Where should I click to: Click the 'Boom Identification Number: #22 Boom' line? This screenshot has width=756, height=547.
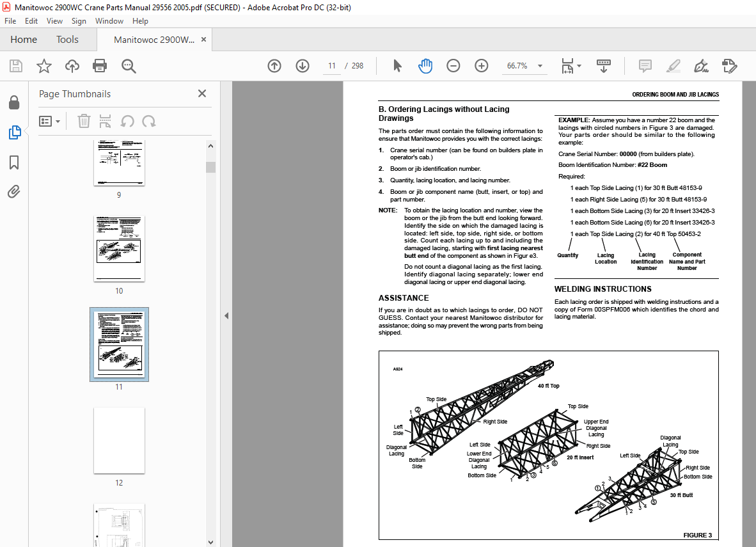612,165
